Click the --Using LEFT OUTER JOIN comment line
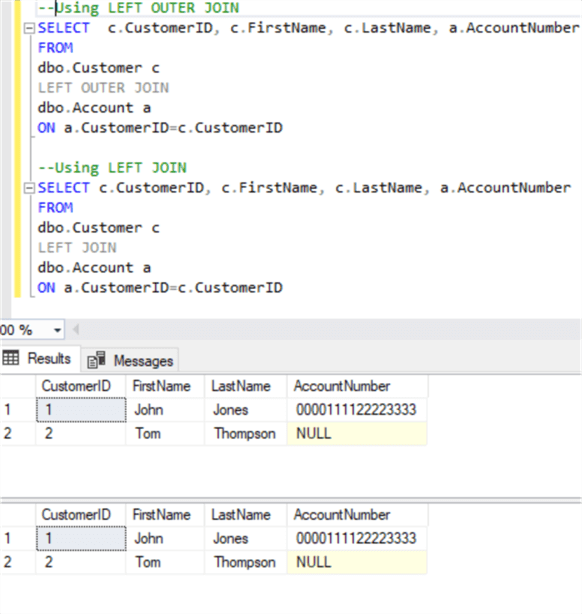 [138, 8]
